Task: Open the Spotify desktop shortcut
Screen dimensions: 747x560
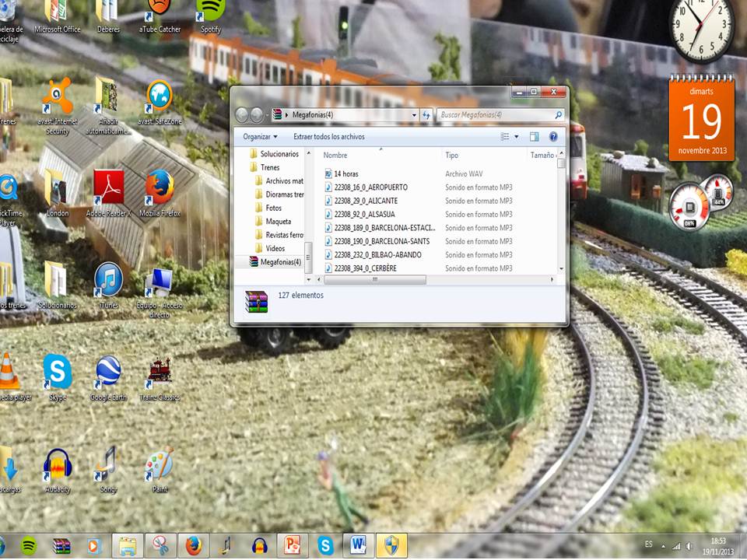Action: click(211, 16)
